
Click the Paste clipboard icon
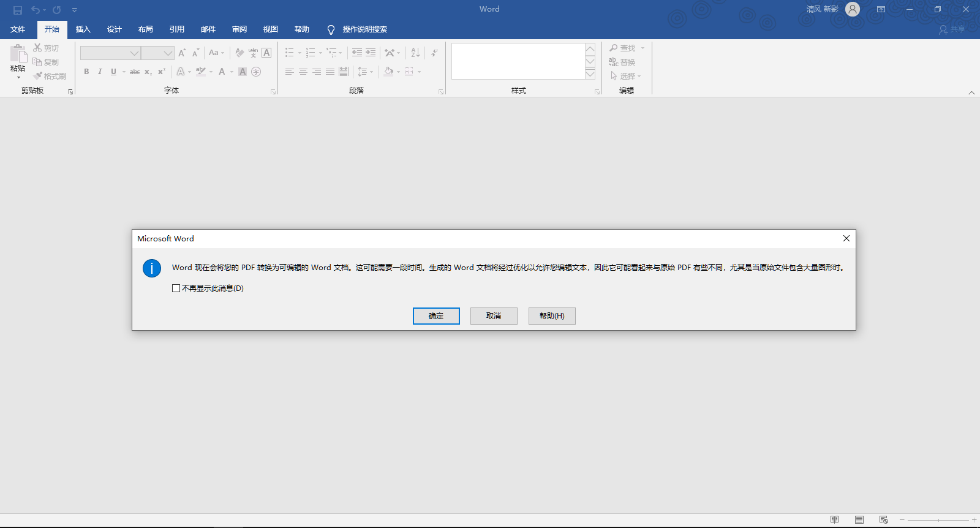(18, 54)
